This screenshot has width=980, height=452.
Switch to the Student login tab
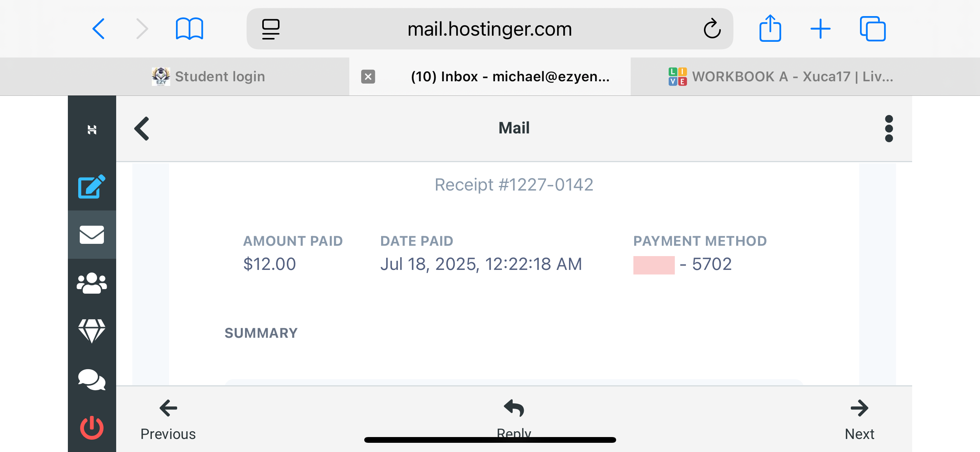(x=209, y=77)
